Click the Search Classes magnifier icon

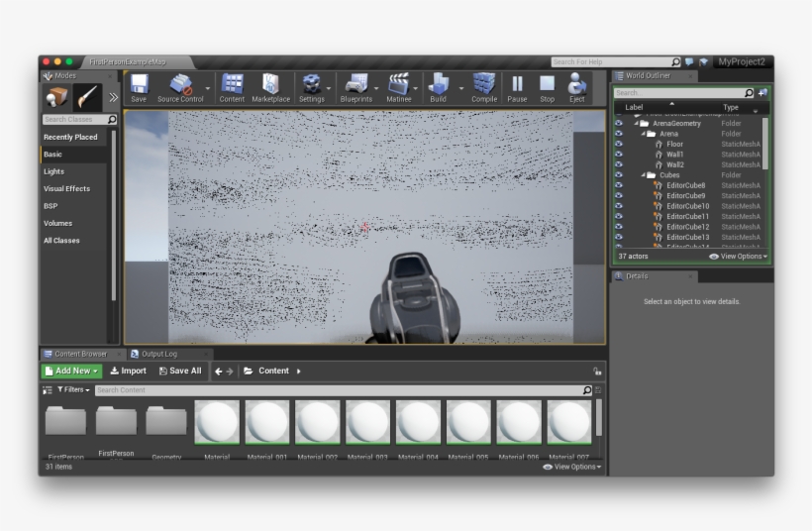pyautogui.click(x=112, y=119)
